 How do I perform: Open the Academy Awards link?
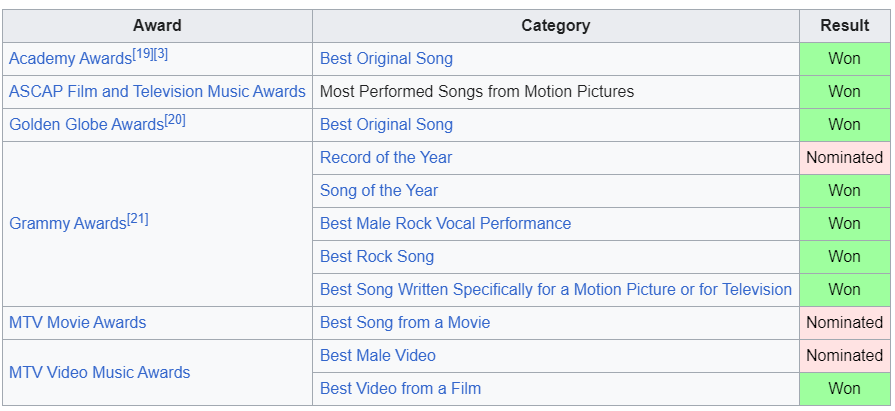click(x=69, y=59)
